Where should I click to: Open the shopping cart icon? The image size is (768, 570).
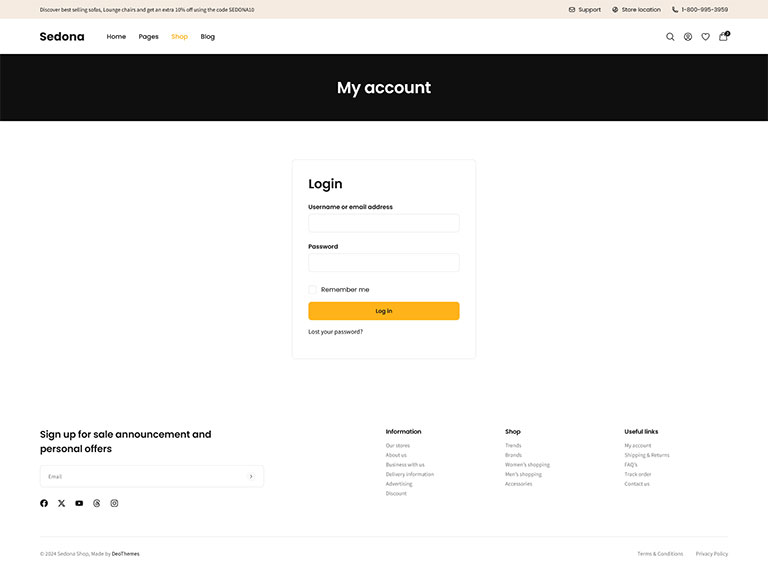(723, 37)
